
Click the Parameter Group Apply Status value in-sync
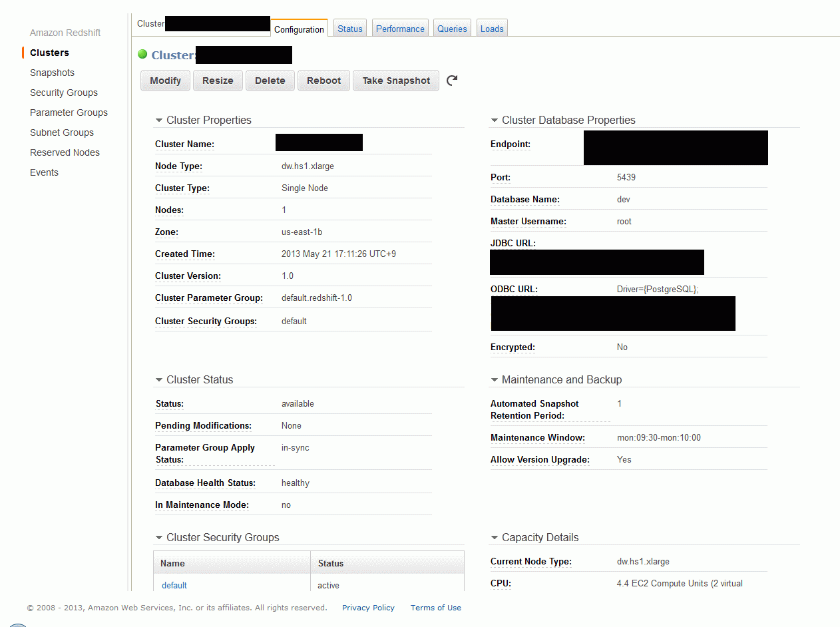click(296, 448)
